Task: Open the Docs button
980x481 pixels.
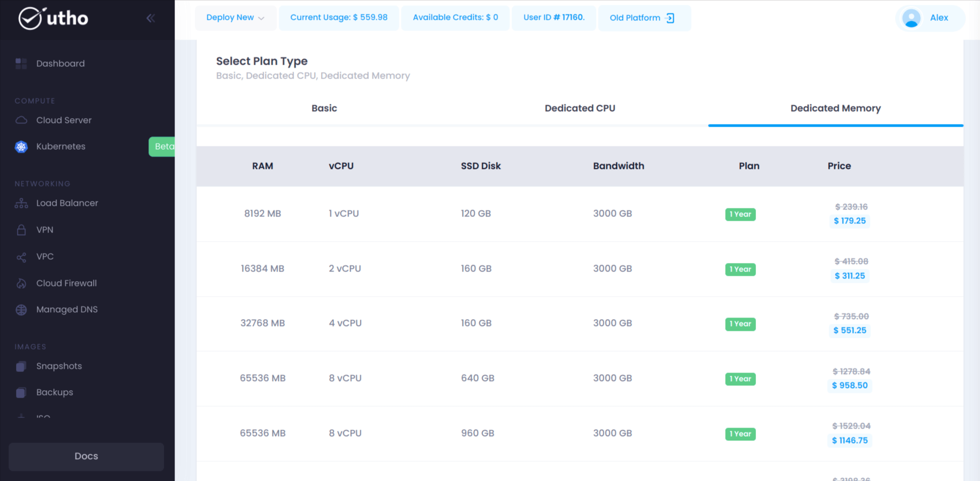Action: (86, 456)
